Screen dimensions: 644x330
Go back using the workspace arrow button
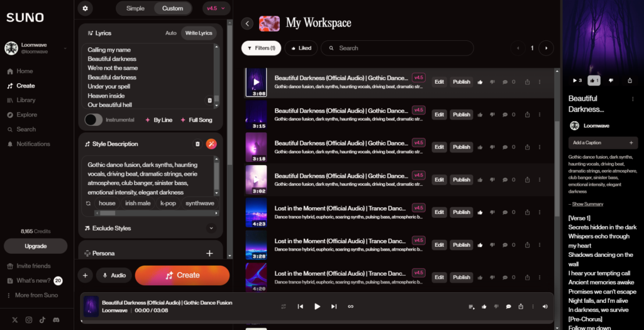(x=247, y=23)
